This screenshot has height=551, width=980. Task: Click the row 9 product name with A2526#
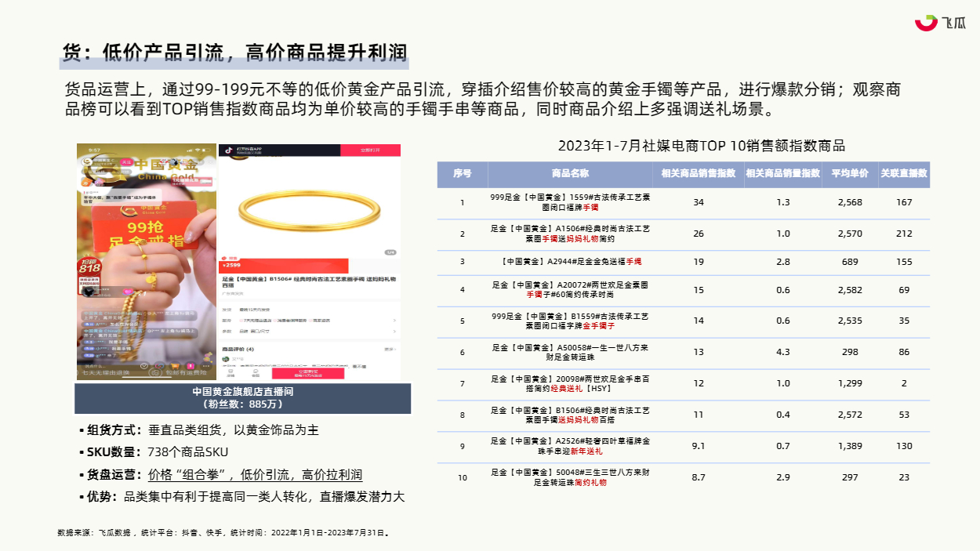pyautogui.click(x=570, y=446)
